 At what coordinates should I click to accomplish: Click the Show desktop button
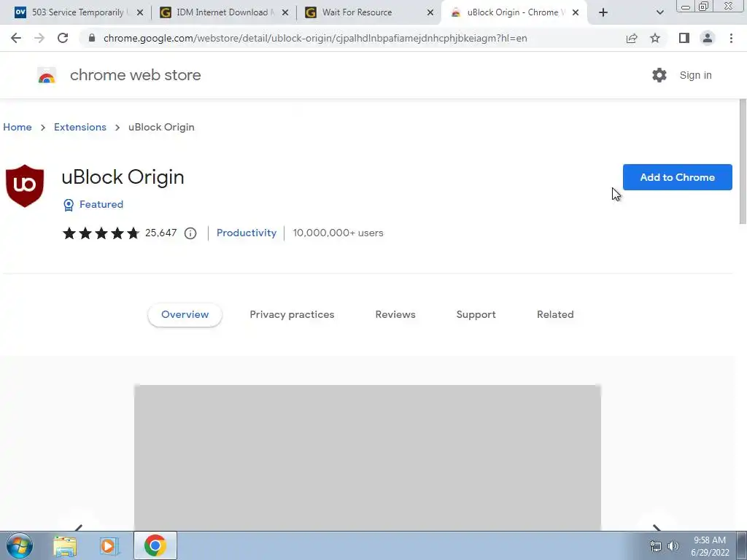(x=742, y=545)
